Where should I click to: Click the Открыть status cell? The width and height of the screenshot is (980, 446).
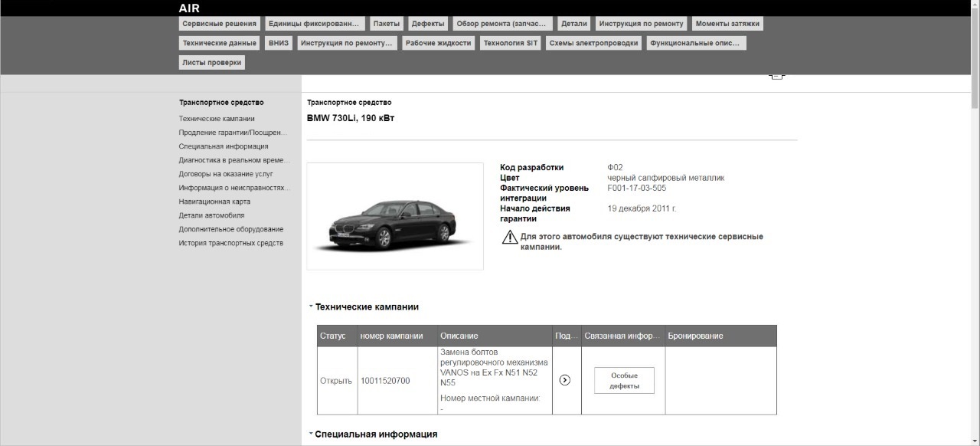pyautogui.click(x=336, y=381)
